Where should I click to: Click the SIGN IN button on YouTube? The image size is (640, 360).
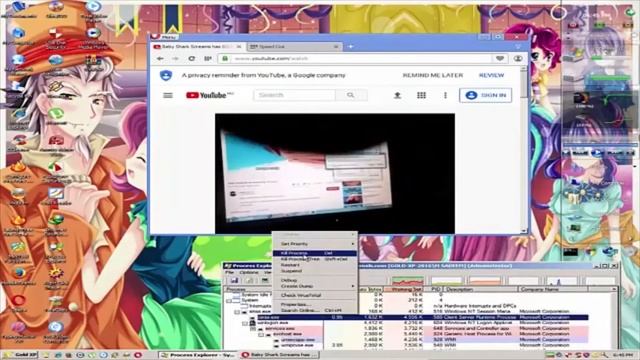tap(486, 95)
